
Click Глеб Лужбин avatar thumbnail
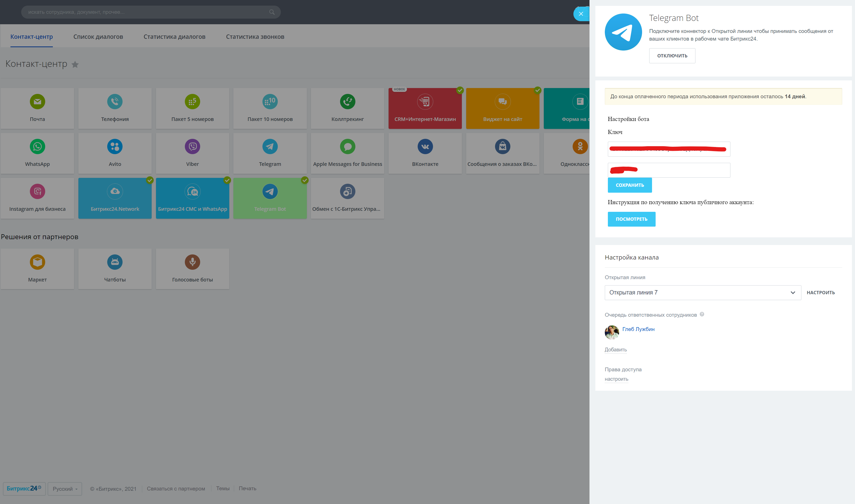[612, 332]
